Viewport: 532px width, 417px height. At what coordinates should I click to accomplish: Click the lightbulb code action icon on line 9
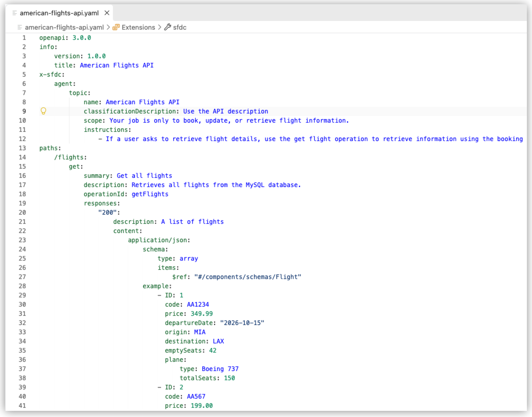[43, 111]
